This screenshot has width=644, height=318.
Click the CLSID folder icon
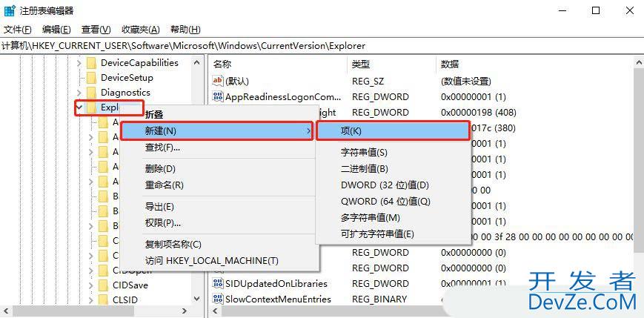[x=103, y=299]
